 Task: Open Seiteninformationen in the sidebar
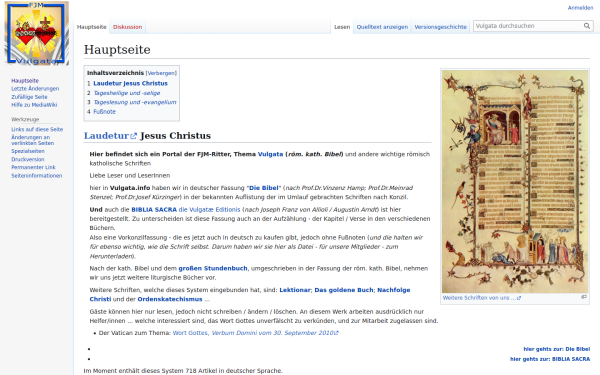pyautogui.click(x=36, y=176)
